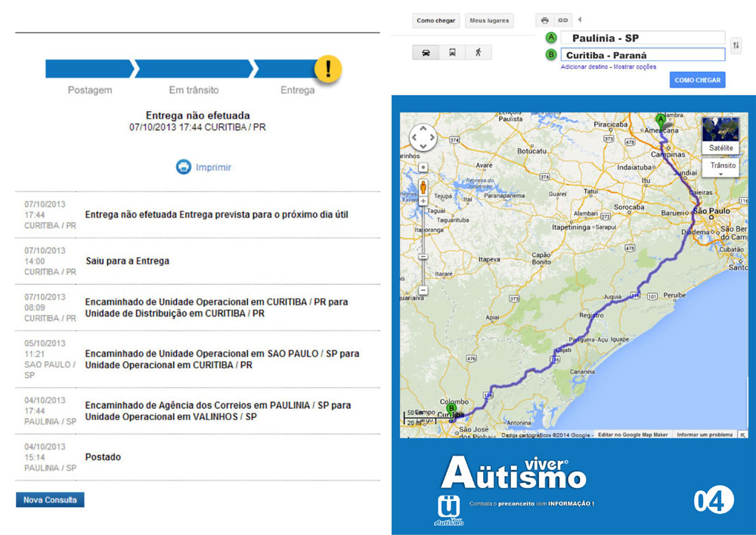Click the printer icon above the route fields
The image size is (756, 535).
click(x=544, y=20)
